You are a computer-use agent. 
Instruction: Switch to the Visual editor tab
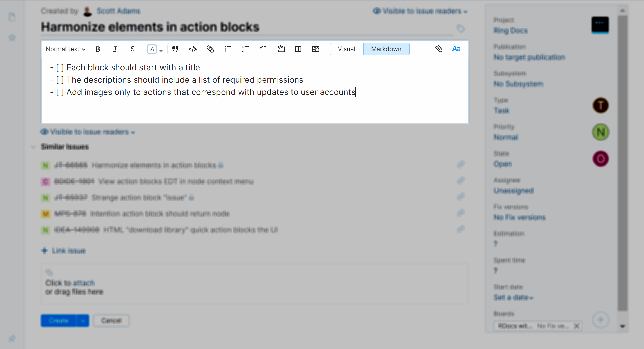346,49
